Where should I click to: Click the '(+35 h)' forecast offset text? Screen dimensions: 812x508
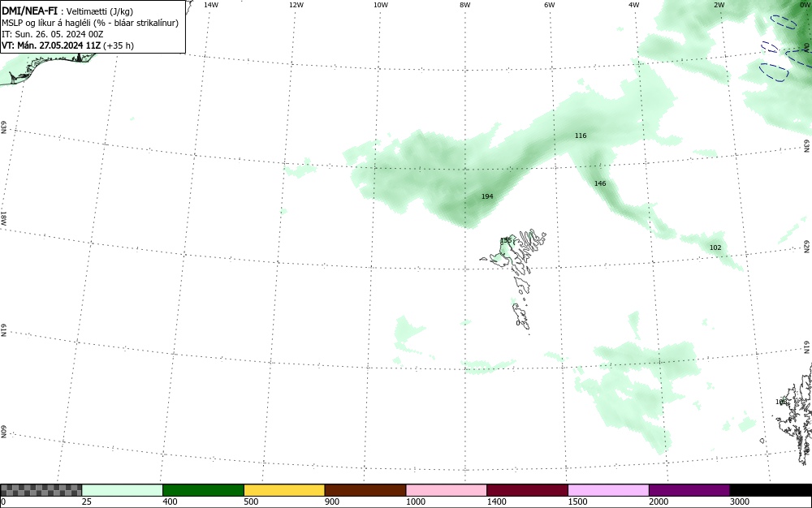(x=119, y=45)
